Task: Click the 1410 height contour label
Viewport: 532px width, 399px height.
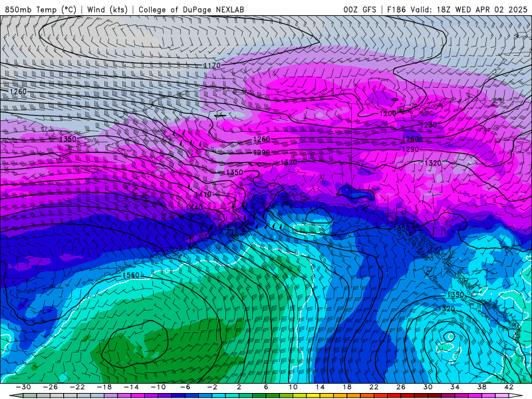Action: [203, 194]
